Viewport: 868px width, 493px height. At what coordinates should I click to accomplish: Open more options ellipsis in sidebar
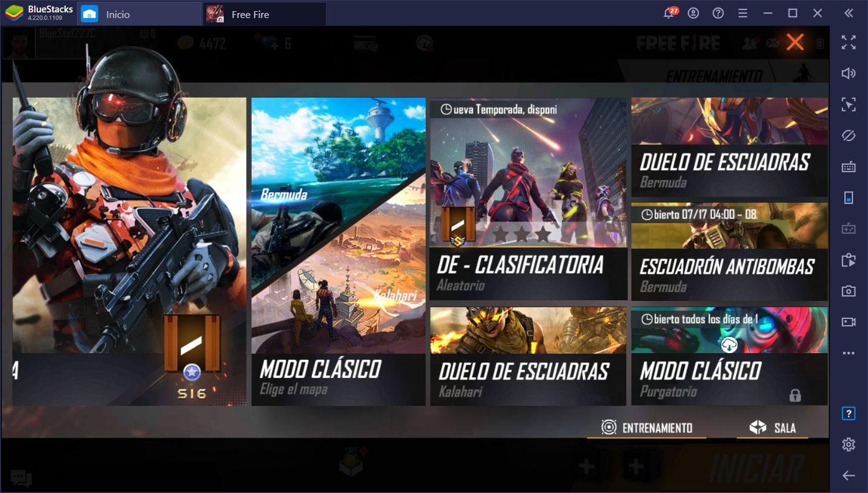point(848,353)
